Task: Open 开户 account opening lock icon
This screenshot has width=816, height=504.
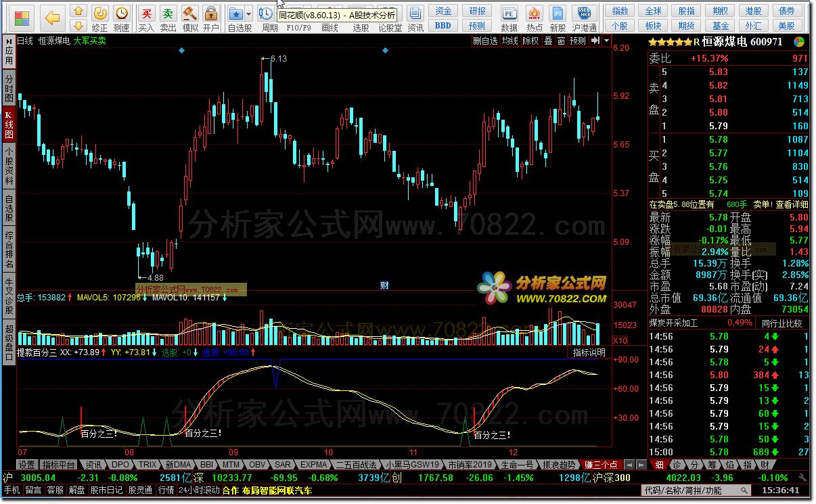Action: (211, 18)
